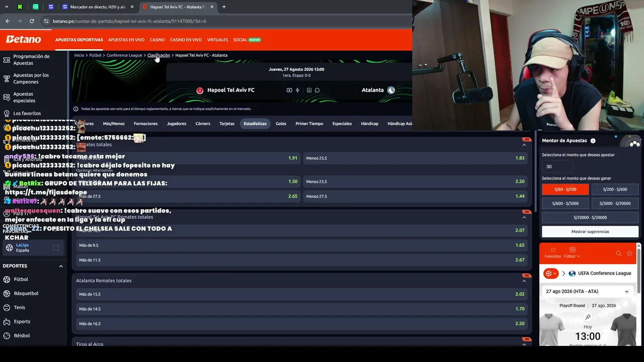Click the lightning bolt icon in match header
The height and width of the screenshot is (362, 644).
point(297,90)
